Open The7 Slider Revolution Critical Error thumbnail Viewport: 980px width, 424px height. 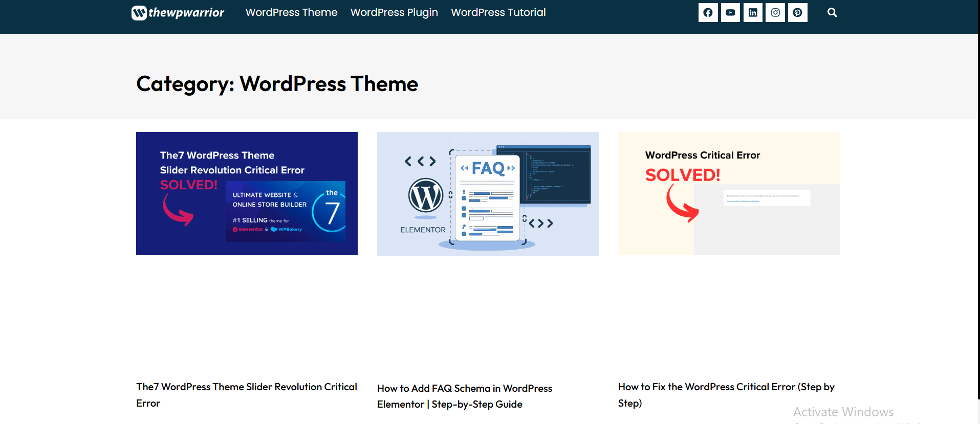(247, 193)
